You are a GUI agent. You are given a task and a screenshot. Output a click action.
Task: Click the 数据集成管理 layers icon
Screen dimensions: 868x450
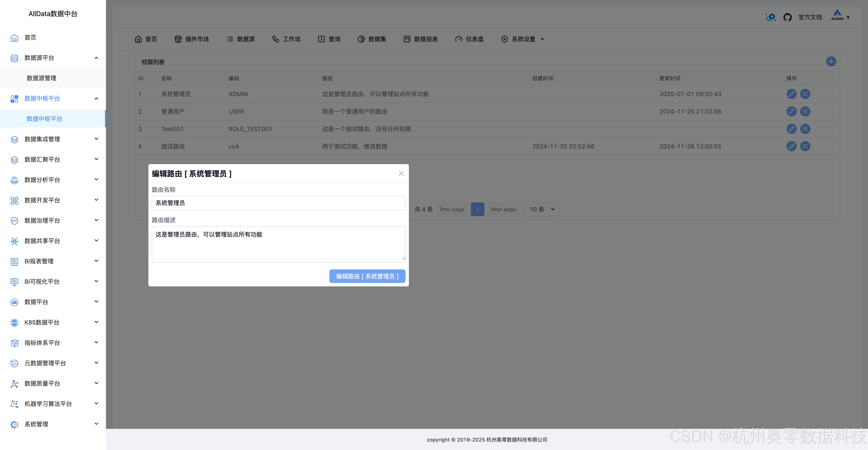pyautogui.click(x=14, y=139)
